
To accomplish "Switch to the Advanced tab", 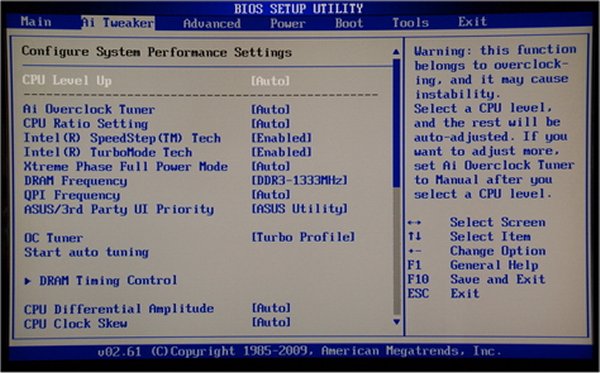I will pyautogui.click(x=212, y=24).
